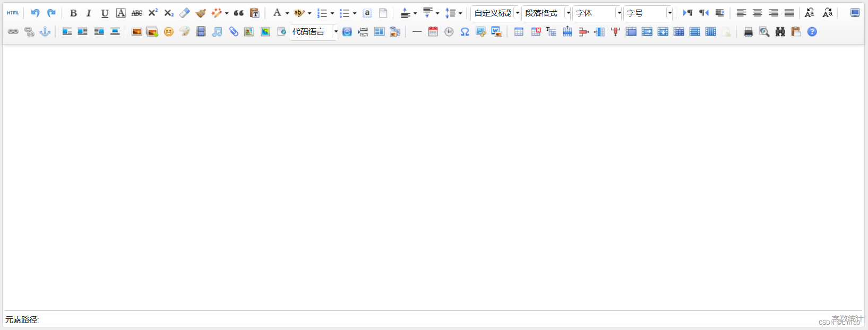Toggle subscript formatting

pos(169,13)
